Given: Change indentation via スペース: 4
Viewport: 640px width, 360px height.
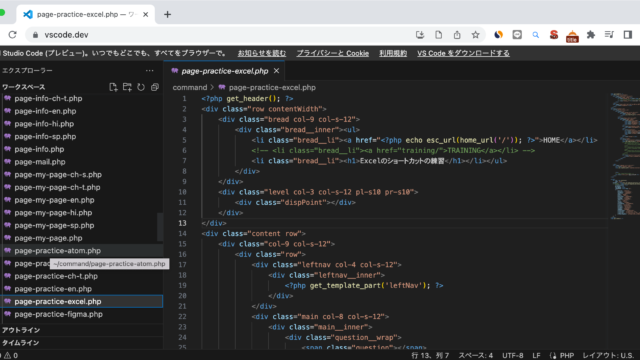Looking at the screenshot, I should 476,356.
